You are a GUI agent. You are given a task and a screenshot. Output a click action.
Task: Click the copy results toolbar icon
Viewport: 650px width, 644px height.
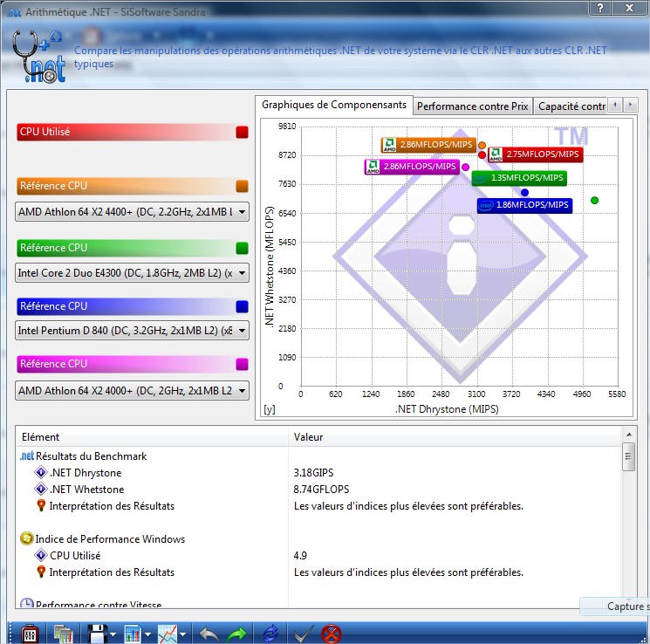pos(63,634)
